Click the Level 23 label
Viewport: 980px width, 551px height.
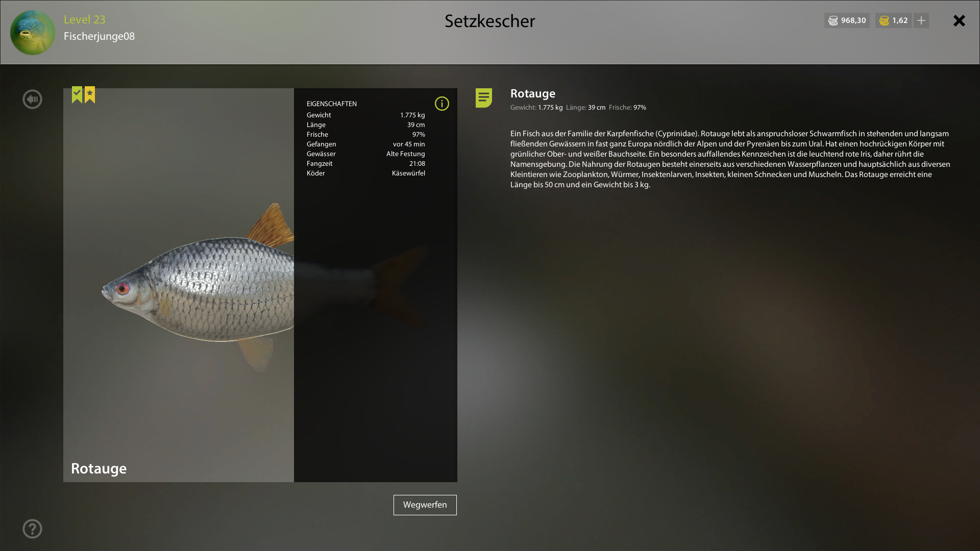click(85, 19)
